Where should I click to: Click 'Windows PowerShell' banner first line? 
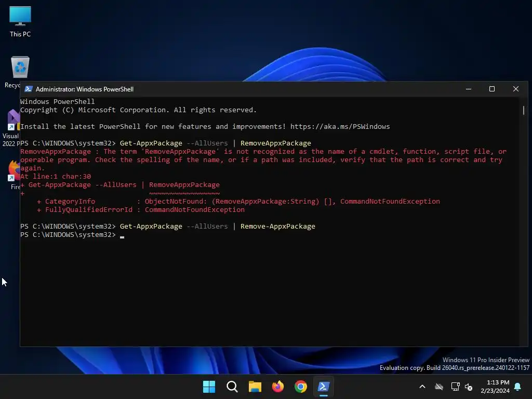[x=57, y=101]
